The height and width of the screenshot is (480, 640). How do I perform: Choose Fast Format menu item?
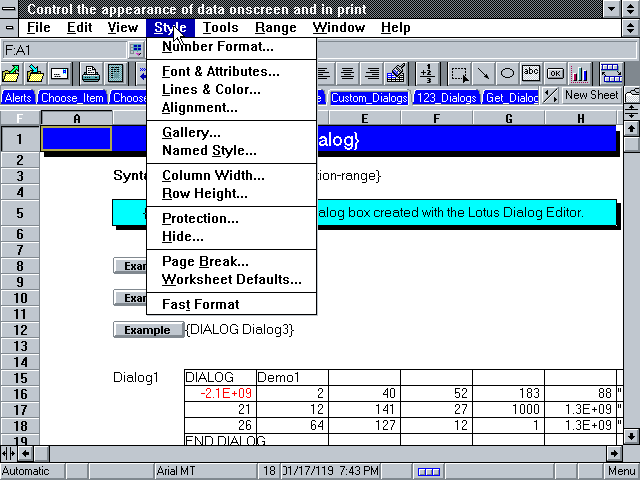click(231, 304)
